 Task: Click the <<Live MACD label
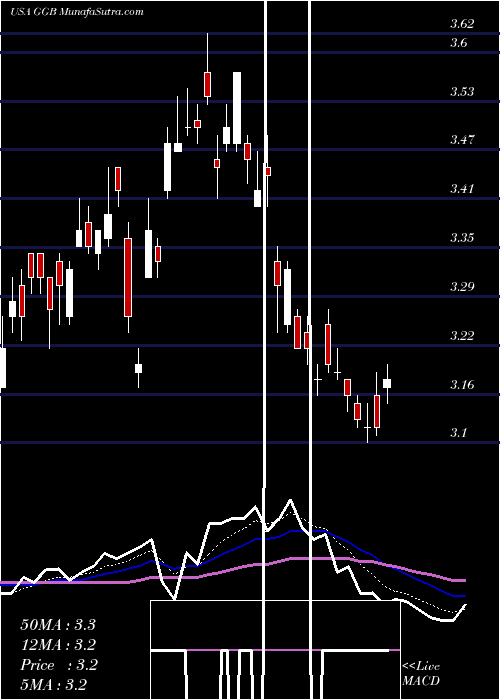point(421,674)
